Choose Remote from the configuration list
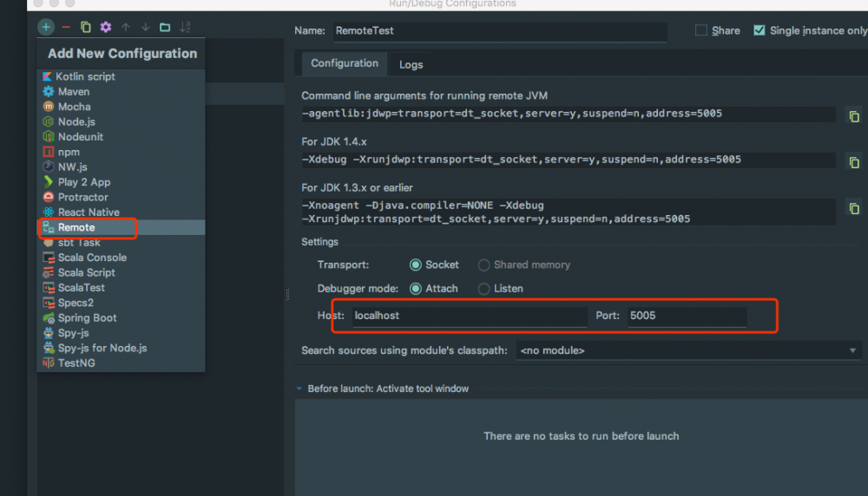 tap(76, 228)
